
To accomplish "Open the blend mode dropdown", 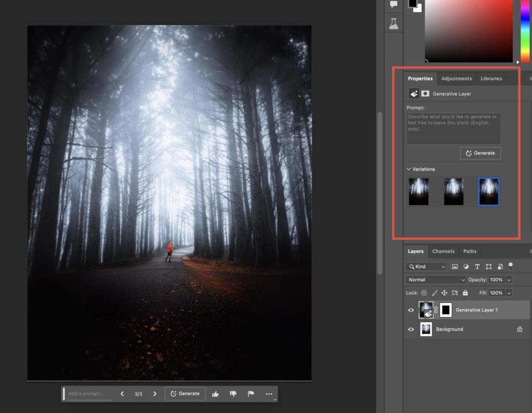I will (x=435, y=279).
